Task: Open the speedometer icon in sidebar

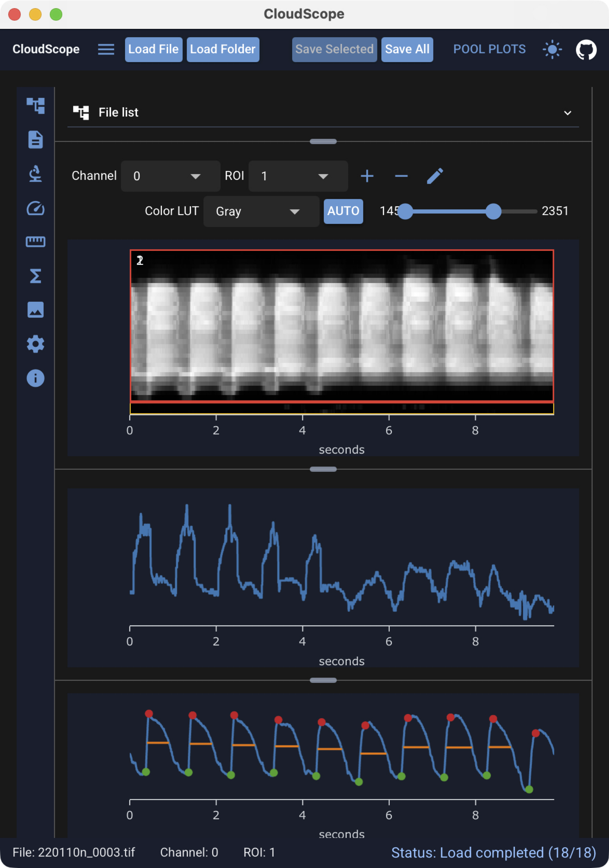Action: coord(36,208)
